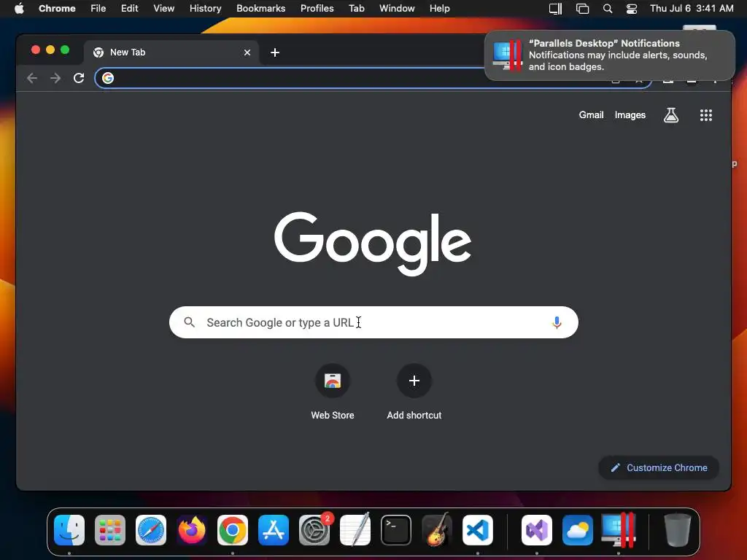Viewport: 747px width, 560px height.
Task: Open Terminal from the Dock
Action: pyautogui.click(x=396, y=530)
